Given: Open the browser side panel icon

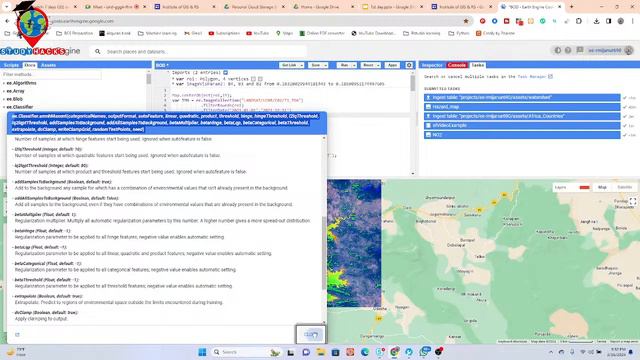Looking at the screenshot, I should 609,21.
